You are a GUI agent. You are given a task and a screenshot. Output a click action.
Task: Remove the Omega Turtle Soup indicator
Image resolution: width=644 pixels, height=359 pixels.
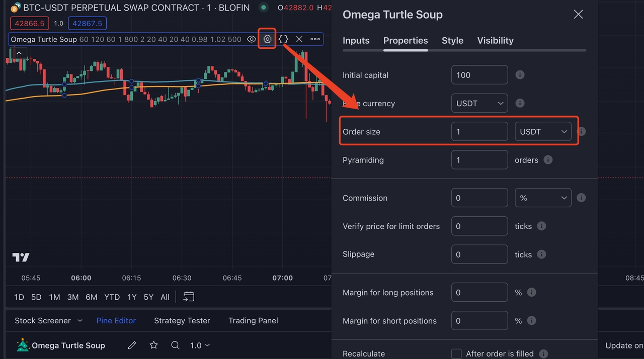click(299, 39)
